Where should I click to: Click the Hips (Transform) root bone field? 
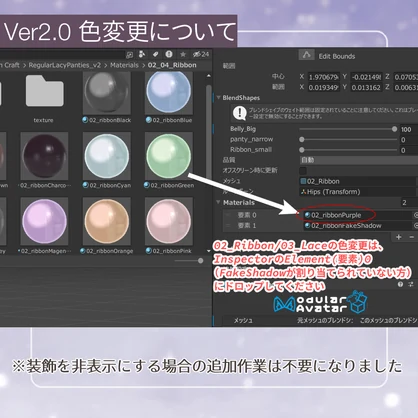tap(357, 192)
